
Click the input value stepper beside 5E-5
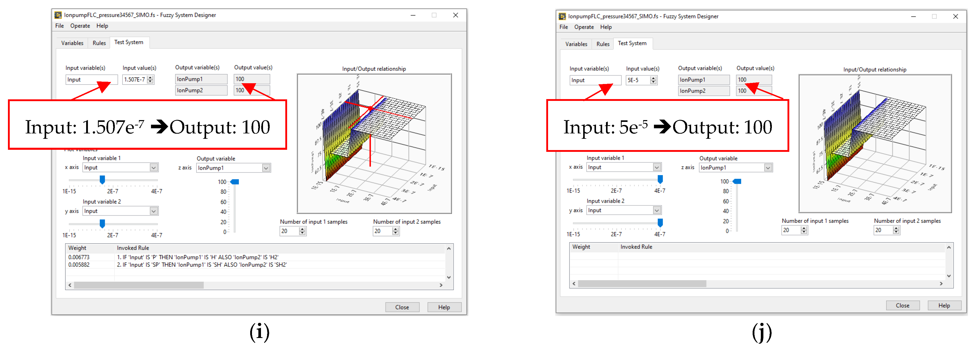(653, 80)
